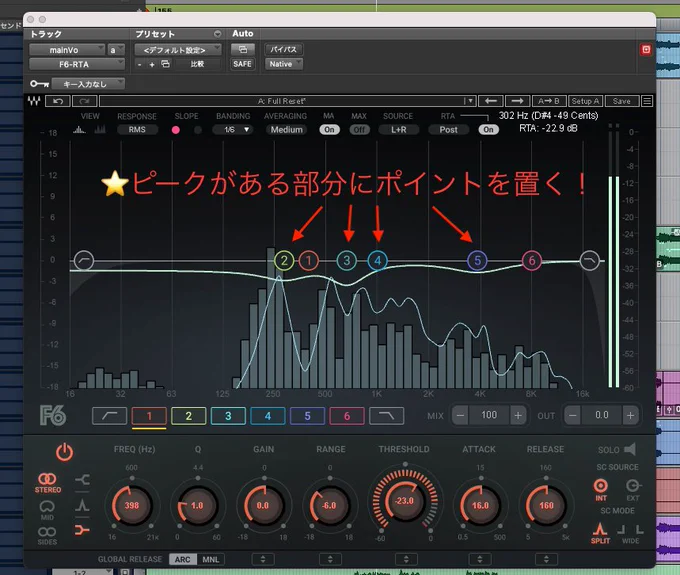Image resolution: width=680 pixels, height=575 pixels.
Task: Select band node 2 on the EQ graph
Action: pyautogui.click(x=284, y=261)
